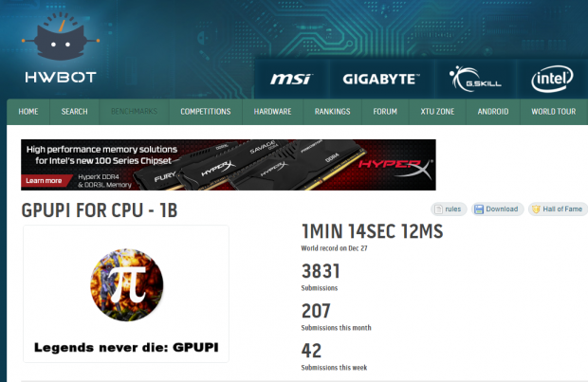Screen dimensions: 588x382
Task: Open the WORLD TOUR menu item
Action: click(x=554, y=112)
